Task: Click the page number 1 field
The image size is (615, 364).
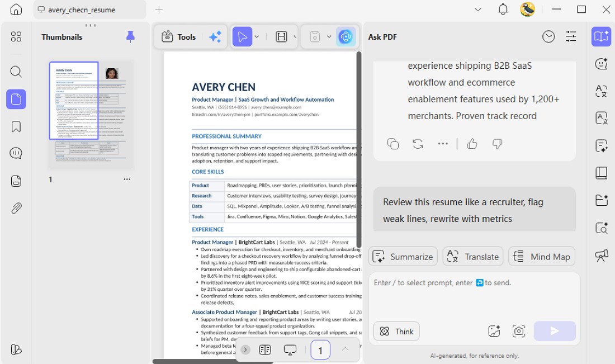Action: pos(320,350)
